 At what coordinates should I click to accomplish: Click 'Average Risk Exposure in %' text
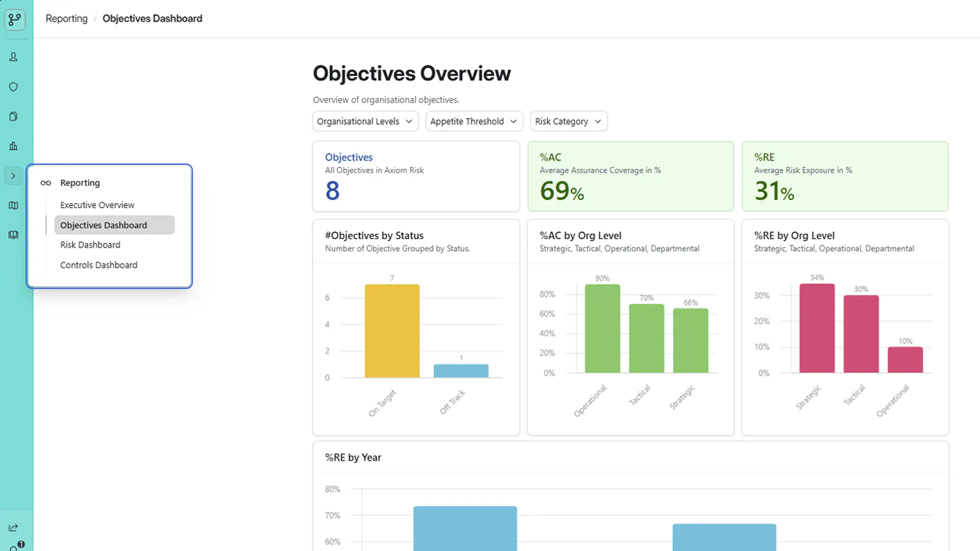[x=803, y=170]
